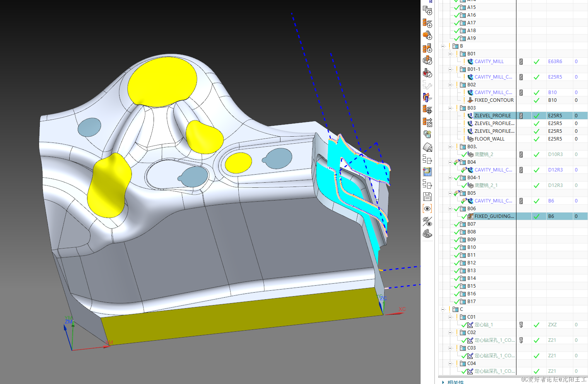Toggle the Show/Hide crossed-eye icon
The image size is (588, 384).
(427, 221)
